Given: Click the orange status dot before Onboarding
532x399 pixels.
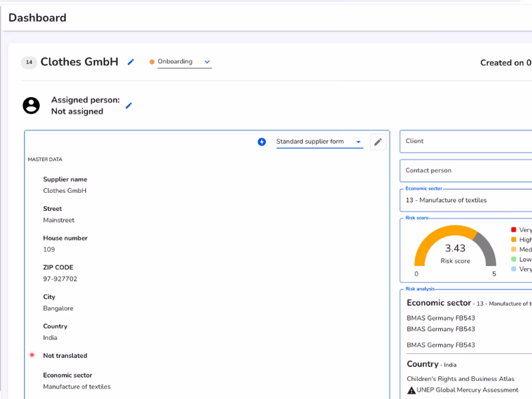Looking at the screenshot, I should point(152,62).
